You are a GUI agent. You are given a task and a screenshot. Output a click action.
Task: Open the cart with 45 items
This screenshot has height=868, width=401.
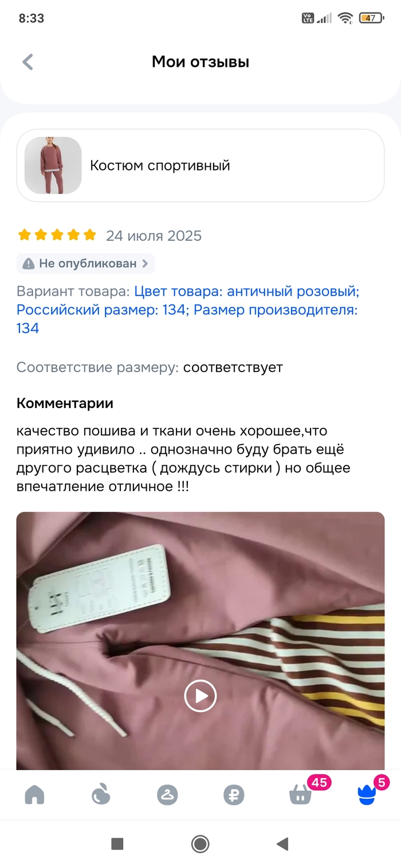coord(301,794)
